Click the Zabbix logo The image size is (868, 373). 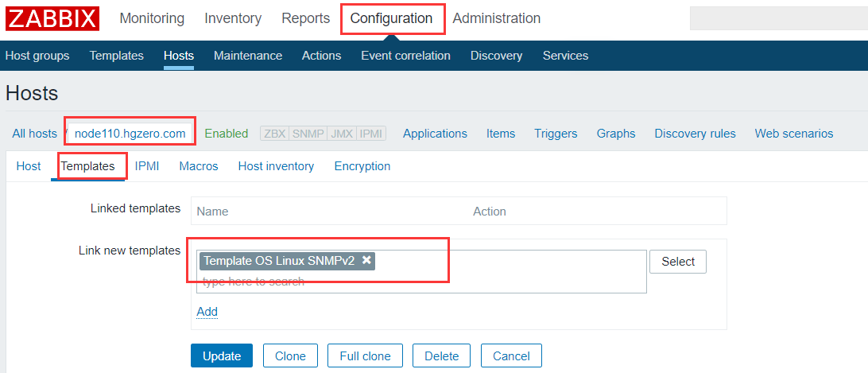[52, 18]
